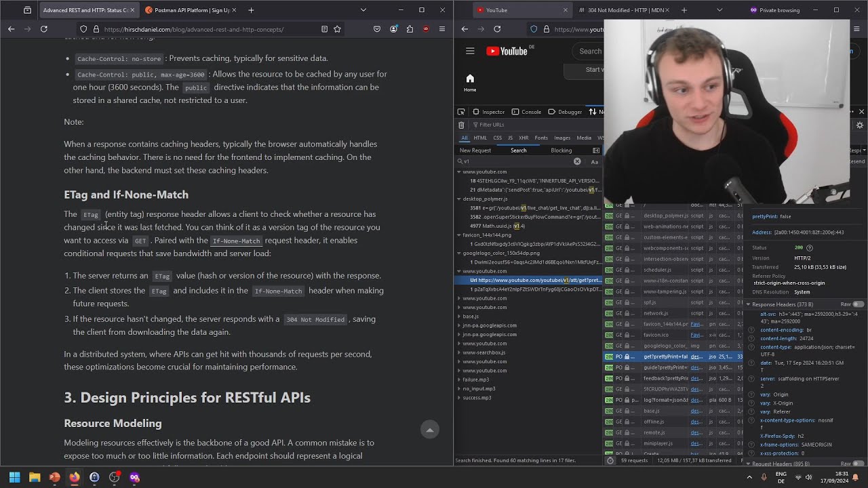Open the hamburger application menu in left Firefox
Screen dimensions: 868x488
click(442, 29)
